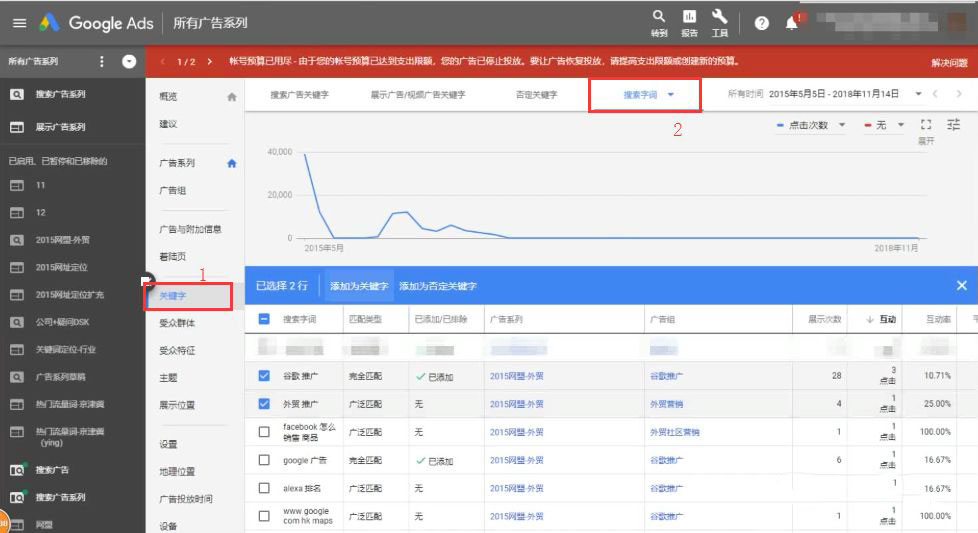Viewport: 978px width, 533px height.
Task: Open chart adjust settings sliders icon
Action: click(x=954, y=125)
